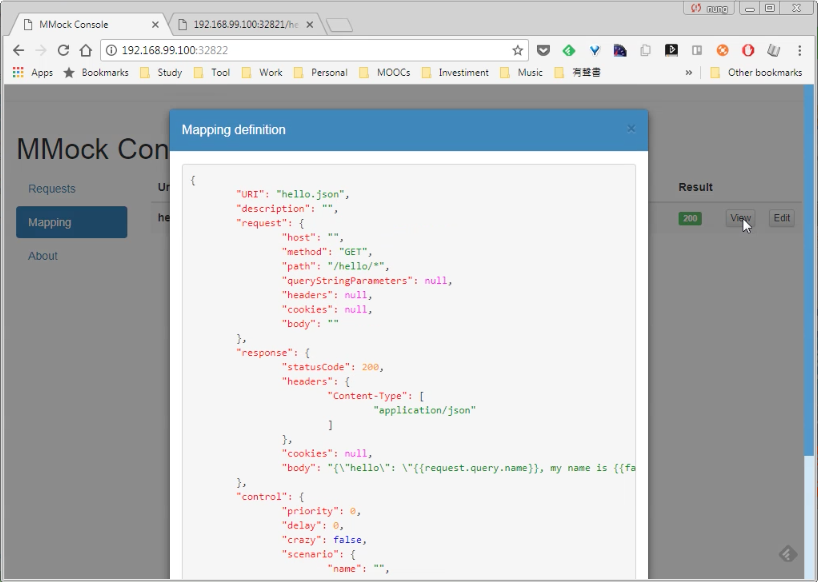Screen dimensions: 818x582
Task: Click the dark blue picture extension icon
Action: click(x=620, y=50)
